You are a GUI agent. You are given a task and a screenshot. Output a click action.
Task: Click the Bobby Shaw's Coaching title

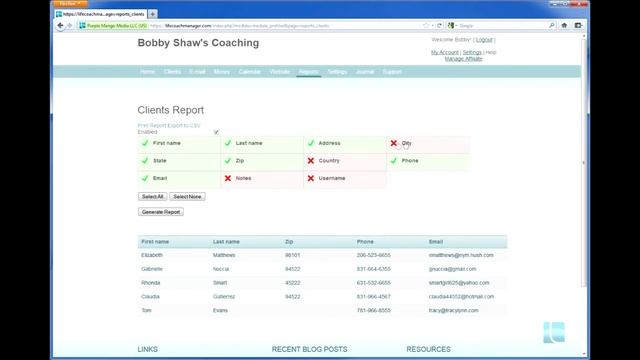pyautogui.click(x=198, y=43)
